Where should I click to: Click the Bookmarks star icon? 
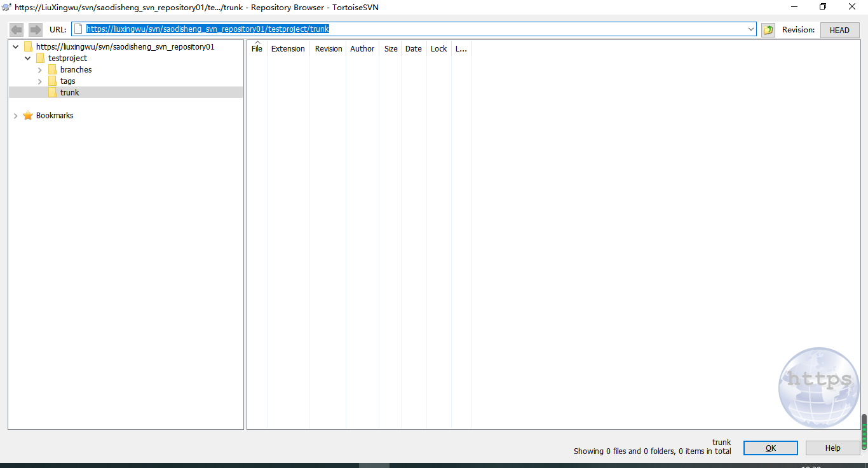click(28, 116)
